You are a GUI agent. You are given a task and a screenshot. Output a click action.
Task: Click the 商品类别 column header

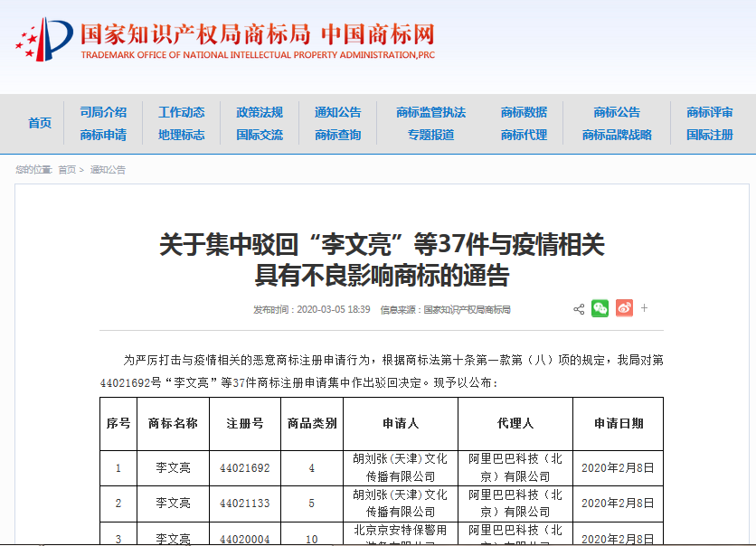tap(312, 424)
